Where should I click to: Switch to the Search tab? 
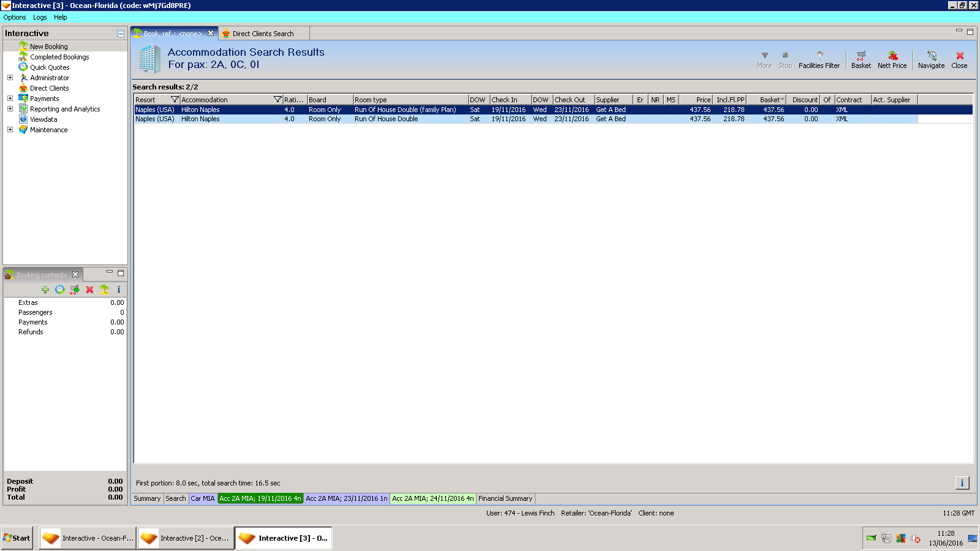point(176,498)
